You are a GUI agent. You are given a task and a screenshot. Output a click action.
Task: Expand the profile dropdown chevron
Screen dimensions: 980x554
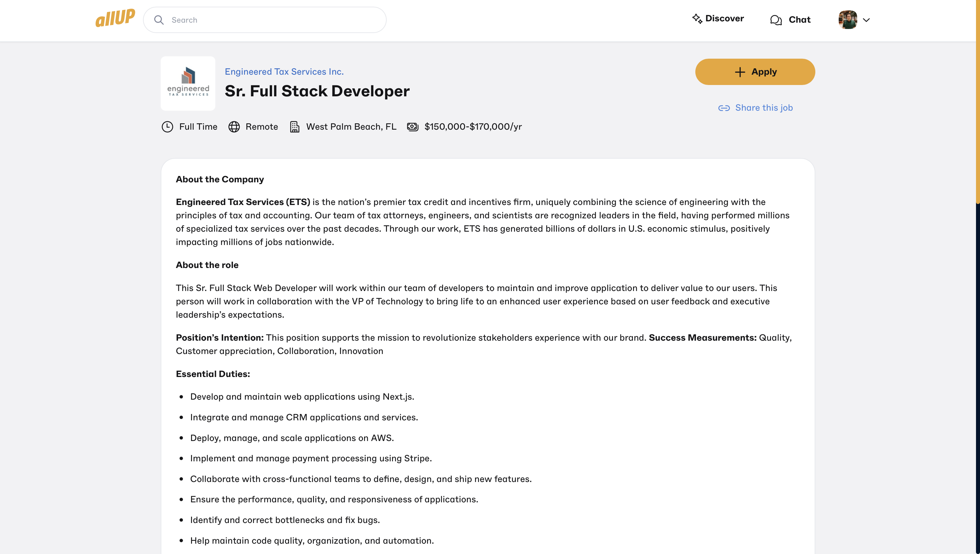(866, 20)
